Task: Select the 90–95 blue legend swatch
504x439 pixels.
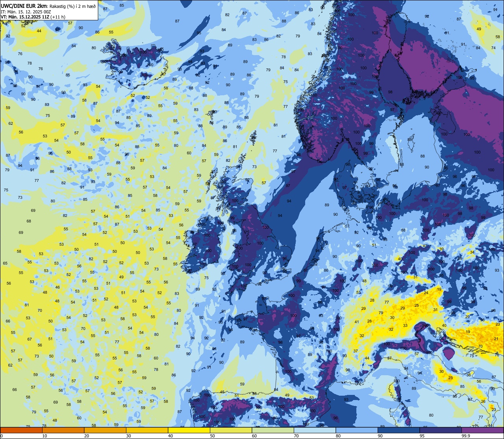Action: tap(398, 430)
